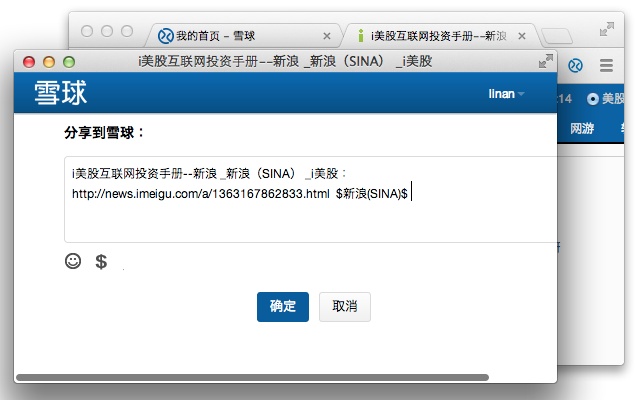The image size is (640, 400).
Task: Switch to the 我的首页 - 雪球 tab in back window
Action: pos(244,36)
